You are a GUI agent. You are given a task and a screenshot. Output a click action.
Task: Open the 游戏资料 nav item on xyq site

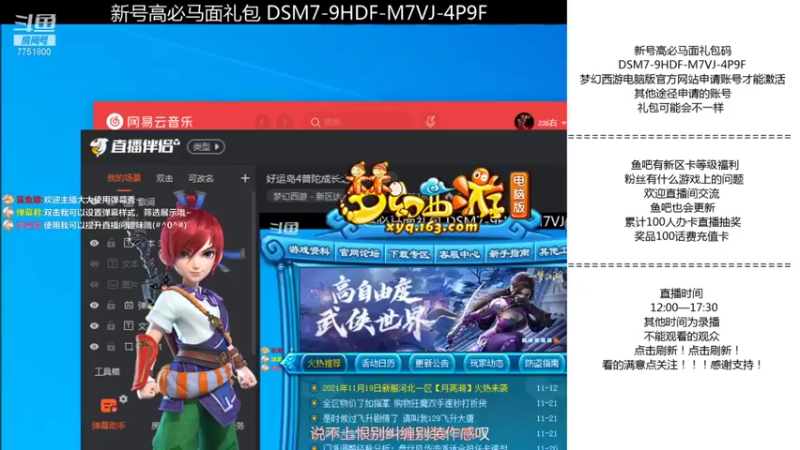309,251
